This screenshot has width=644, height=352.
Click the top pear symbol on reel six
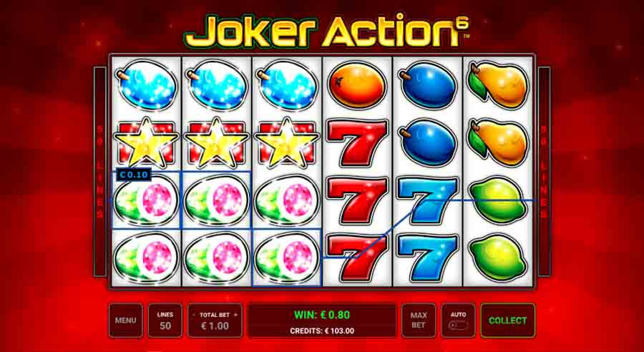(x=497, y=86)
